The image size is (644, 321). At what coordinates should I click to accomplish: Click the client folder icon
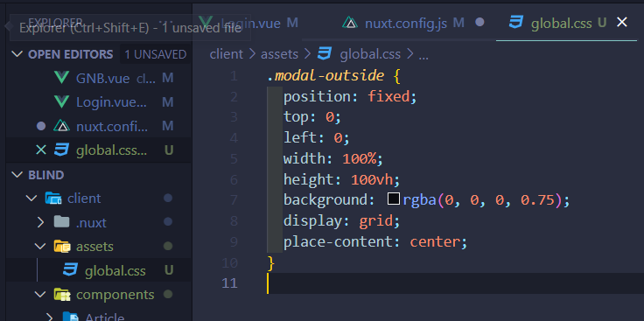53,199
